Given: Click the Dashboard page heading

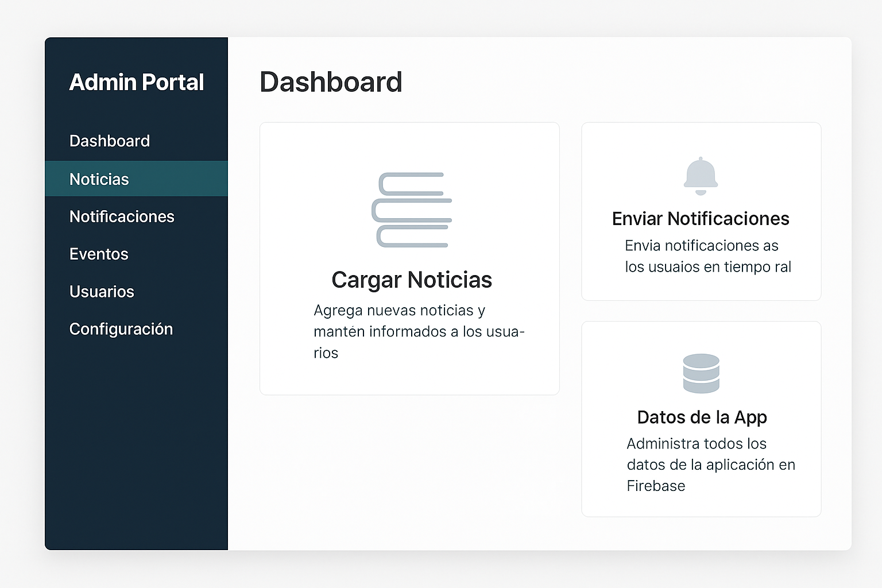Looking at the screenshot, I should 331,82.
